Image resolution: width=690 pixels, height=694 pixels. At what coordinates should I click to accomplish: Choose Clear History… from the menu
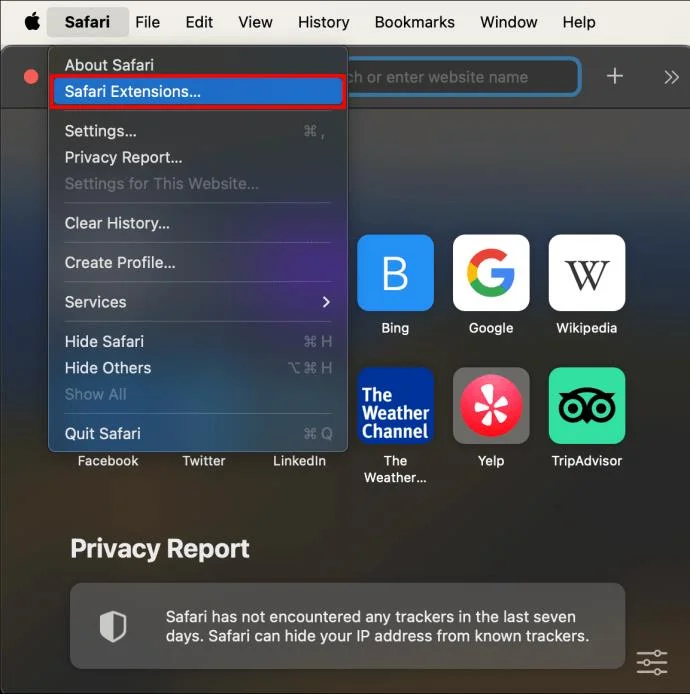coord(117,223)
